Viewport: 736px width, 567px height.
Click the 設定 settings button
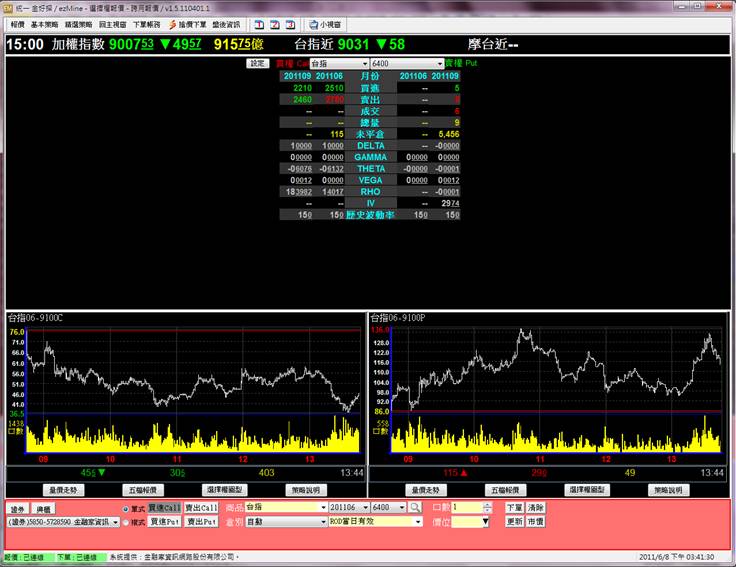click(x=257, y=63)
